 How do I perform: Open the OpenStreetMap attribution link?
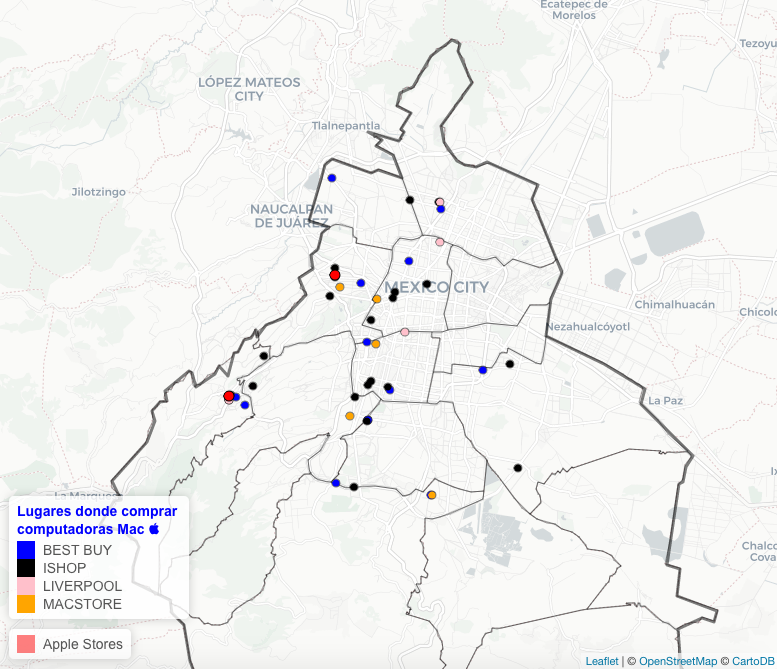(677, 661)
